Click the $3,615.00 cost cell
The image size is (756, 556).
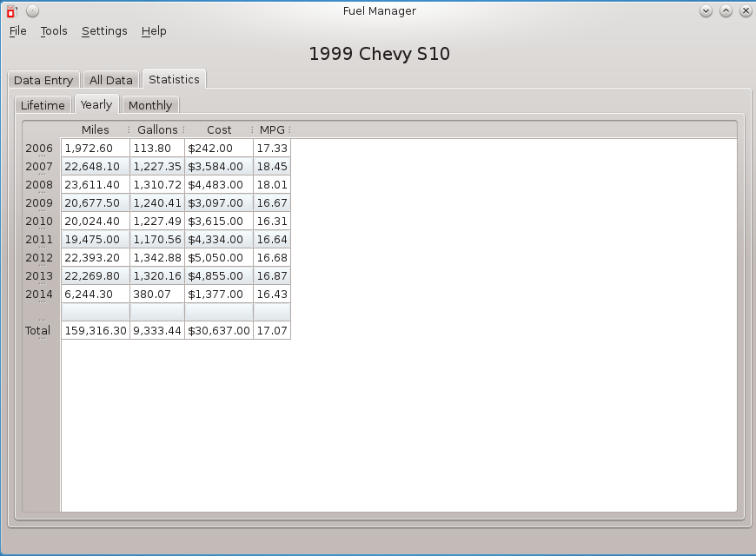click(x=219, y=222)
